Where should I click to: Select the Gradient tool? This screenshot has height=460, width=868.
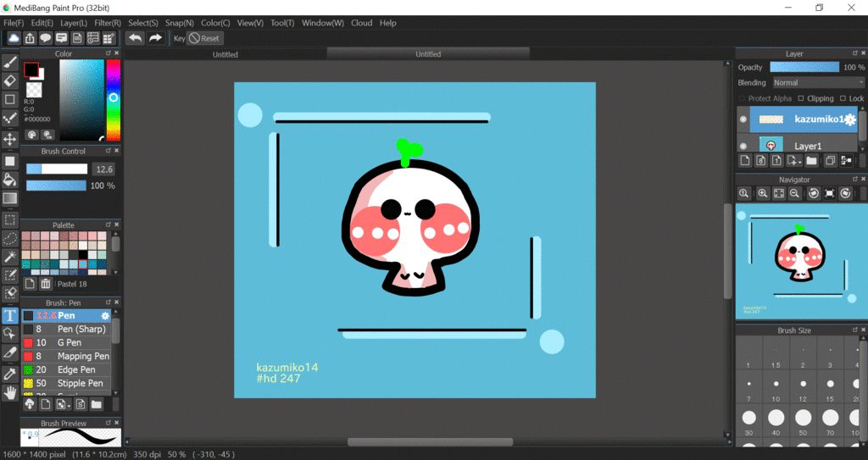pos(9,198)
